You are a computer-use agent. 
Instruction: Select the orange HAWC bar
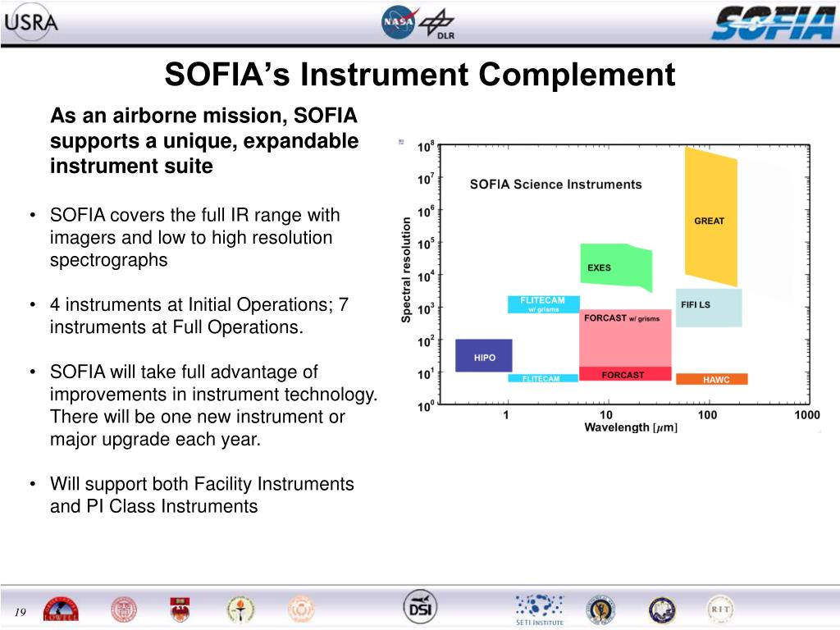pyautogui.click(x=712, y=379)
